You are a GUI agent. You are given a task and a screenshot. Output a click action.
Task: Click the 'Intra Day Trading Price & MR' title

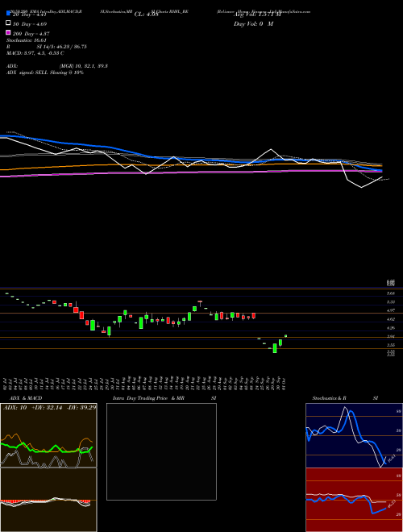(x=148, y=398)
